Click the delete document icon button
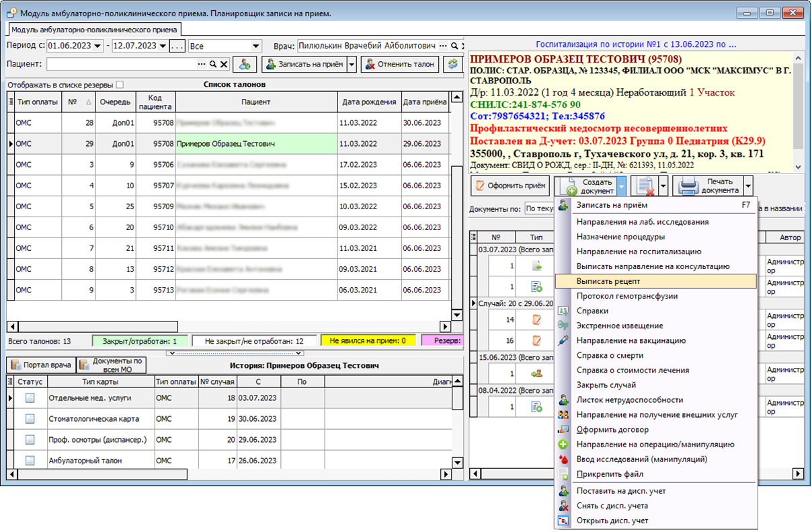Viewport: 812px width, 532px height. coord(645,186)
